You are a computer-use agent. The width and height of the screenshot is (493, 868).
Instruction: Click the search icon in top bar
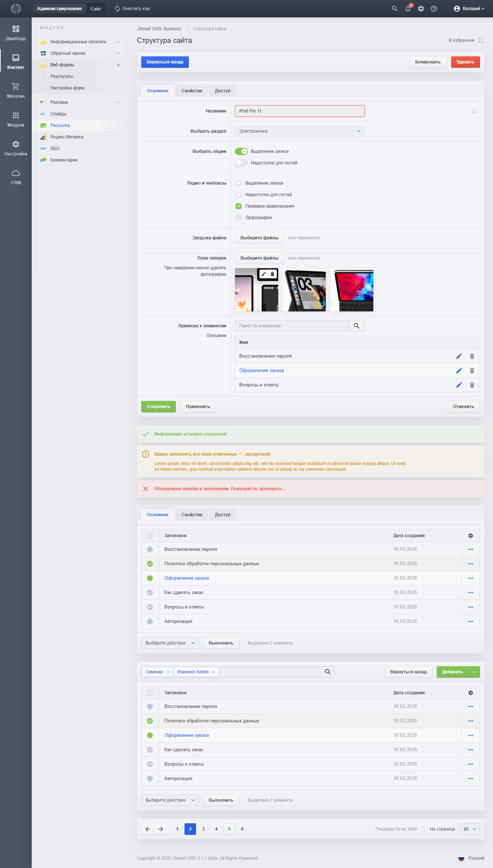(x=395, y=9)
